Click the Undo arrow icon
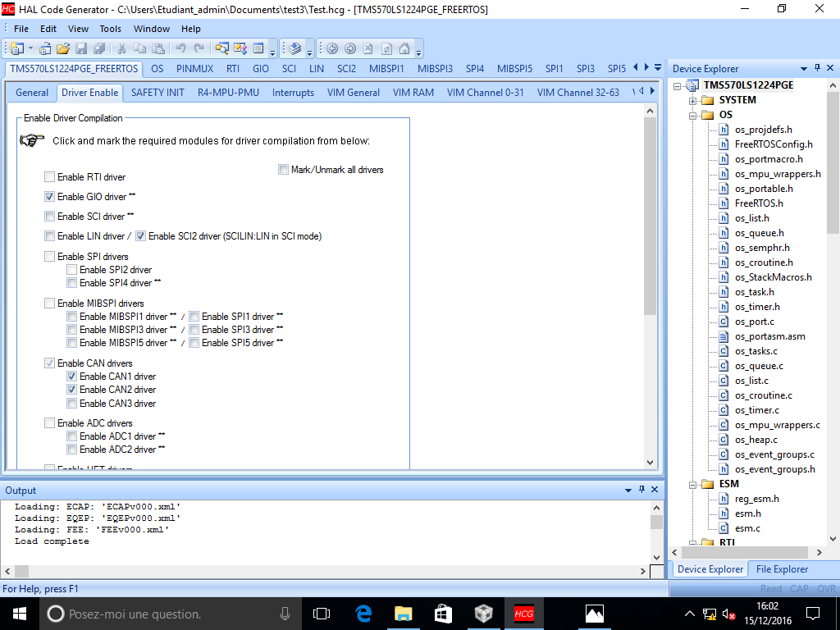840x630 pixels. (x=180, y=48)
